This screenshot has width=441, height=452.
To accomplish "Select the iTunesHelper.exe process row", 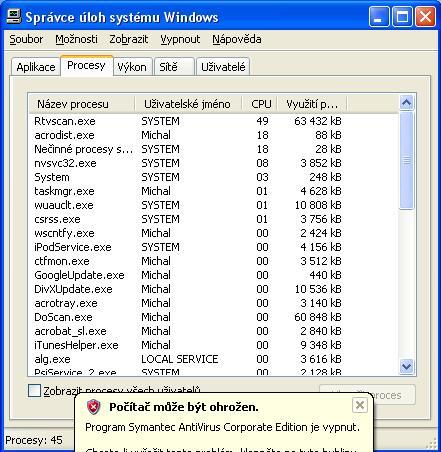I will (x=213, y=345).
